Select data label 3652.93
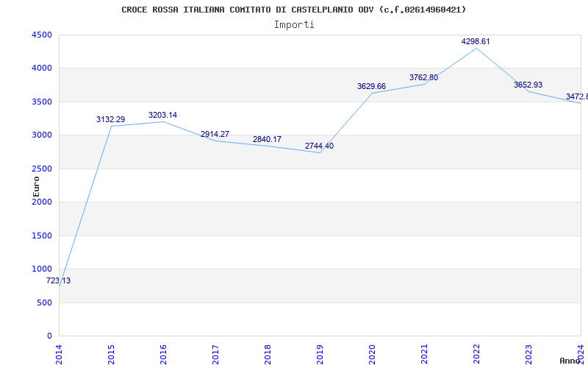 click(x=528, y=85)
